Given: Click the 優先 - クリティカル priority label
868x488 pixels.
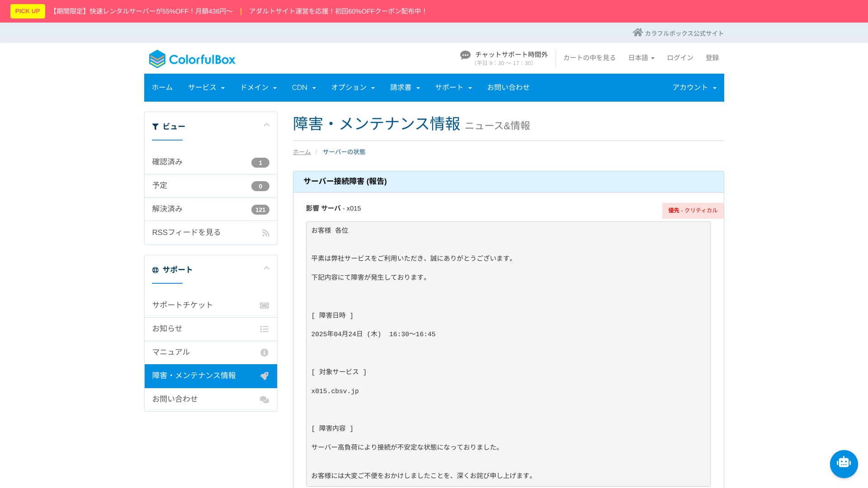Looking at the screenshot, I should tap(693, 211).
